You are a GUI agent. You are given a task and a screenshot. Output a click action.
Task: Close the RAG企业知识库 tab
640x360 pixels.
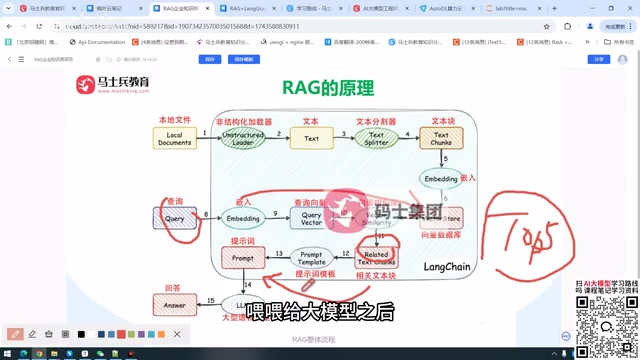[207, 8]
